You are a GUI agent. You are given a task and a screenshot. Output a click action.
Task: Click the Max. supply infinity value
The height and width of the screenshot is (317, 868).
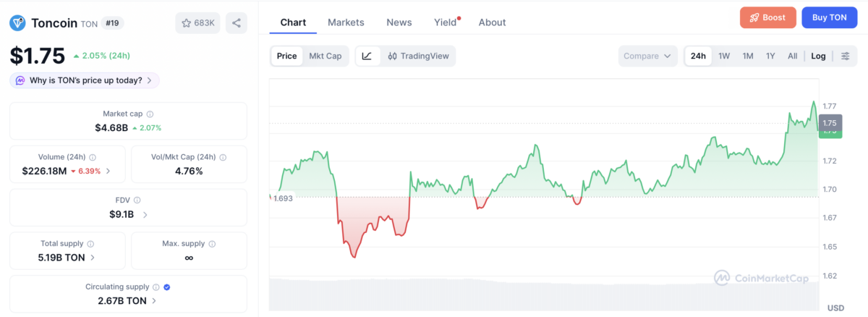(x=189, y=258)
